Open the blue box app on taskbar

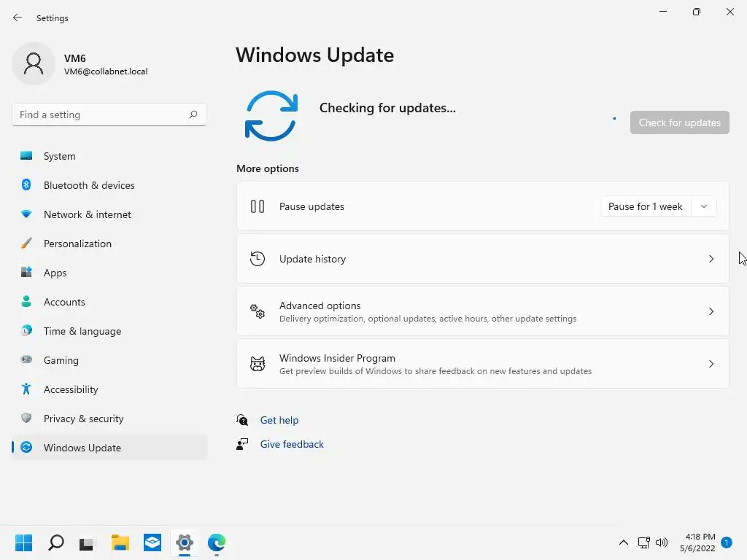(x=152, y=542)
